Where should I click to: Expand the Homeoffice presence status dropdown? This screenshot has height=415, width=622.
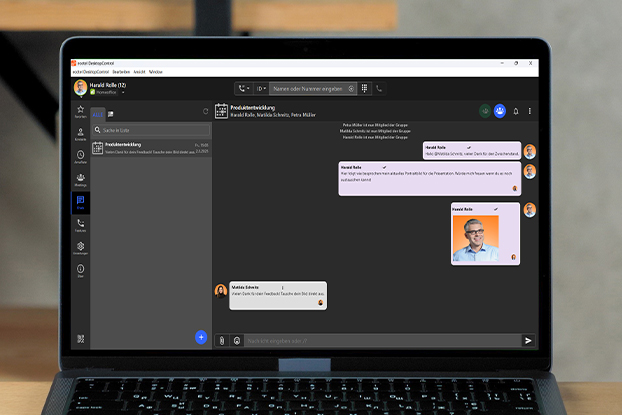pyautogui.click(x=123, y=92)
